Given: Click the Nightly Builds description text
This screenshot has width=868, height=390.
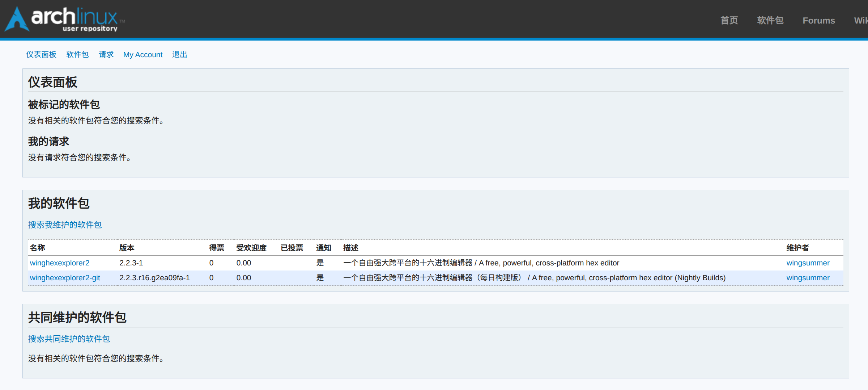Looking at the screenshot, I should click(x=535, y=278).
